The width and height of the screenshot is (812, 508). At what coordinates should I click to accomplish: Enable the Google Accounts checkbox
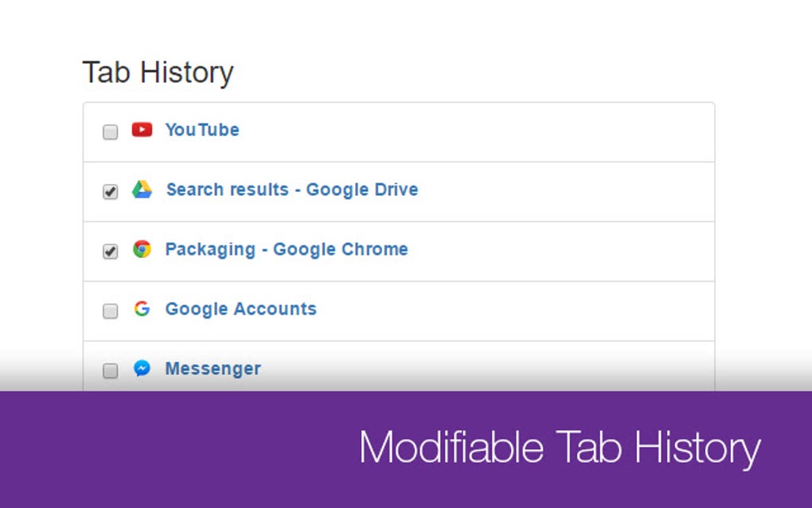[111, 311]
